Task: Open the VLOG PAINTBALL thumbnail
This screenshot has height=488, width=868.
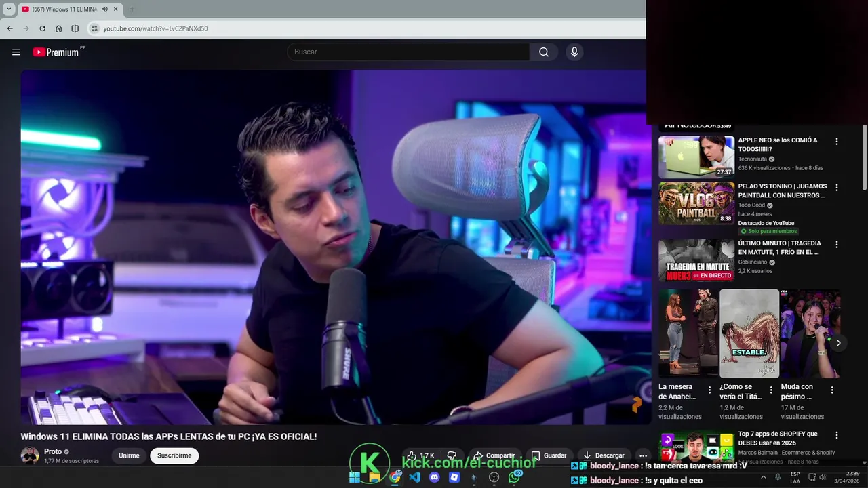Action: 696,203
